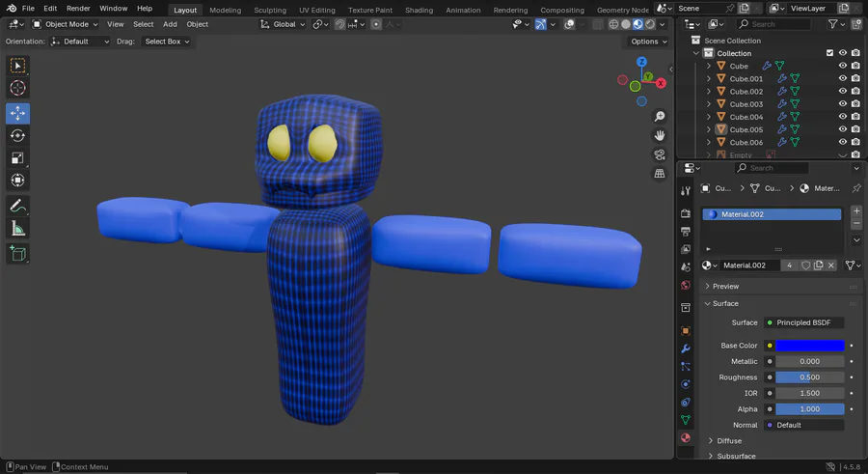Switch to the Sculpting workspace tab
The image size is (868, 474).
(270, 10)
